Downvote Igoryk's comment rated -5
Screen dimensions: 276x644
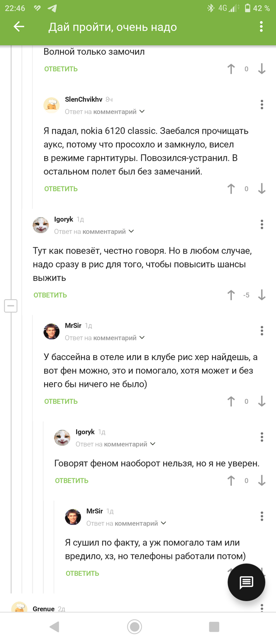262,295
